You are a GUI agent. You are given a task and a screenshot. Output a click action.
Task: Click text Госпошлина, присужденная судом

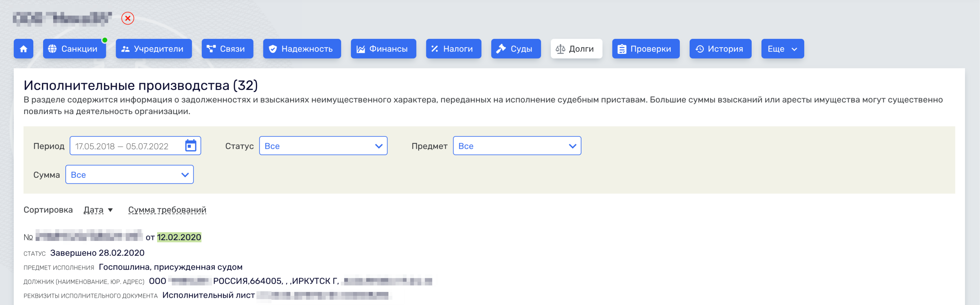point(171,267)
